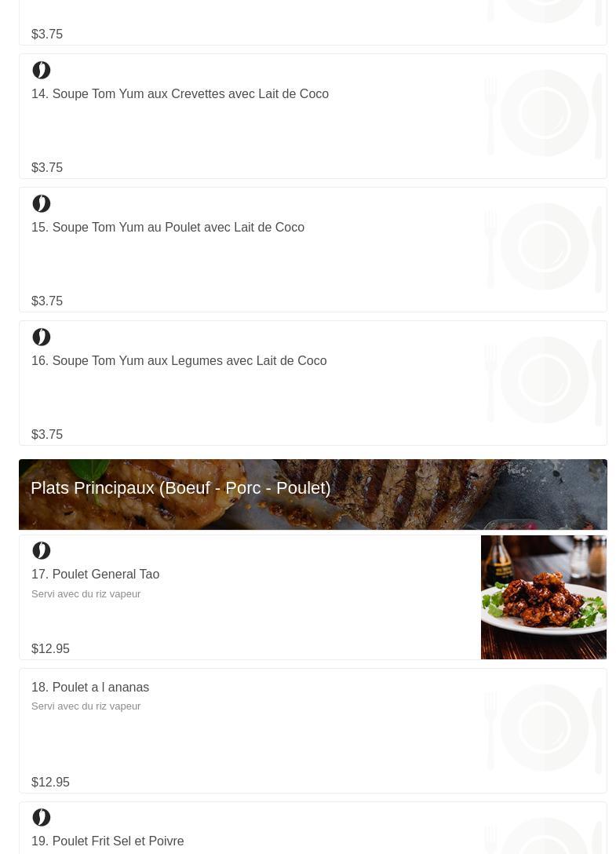Open 16. Soupe Tom Yum aux Legumes
616x854 pixels.
[179, 361]
